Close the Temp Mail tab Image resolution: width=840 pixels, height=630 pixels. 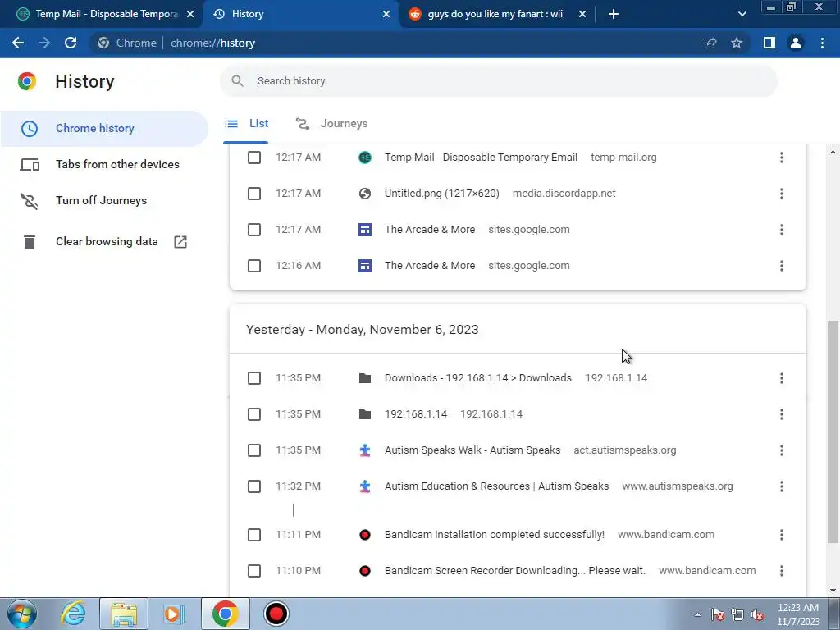tap(190, 14)
